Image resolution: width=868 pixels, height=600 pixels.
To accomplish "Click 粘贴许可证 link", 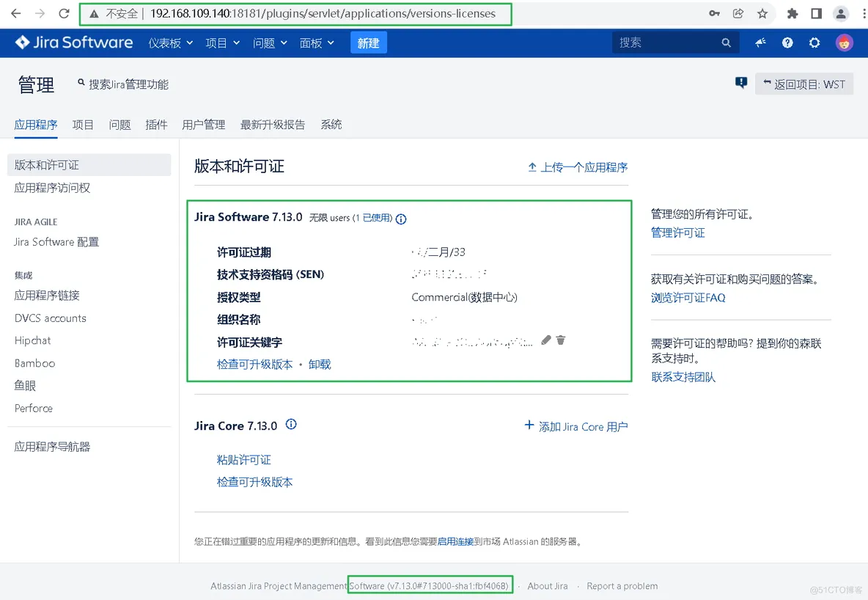I will click(243, 459).
